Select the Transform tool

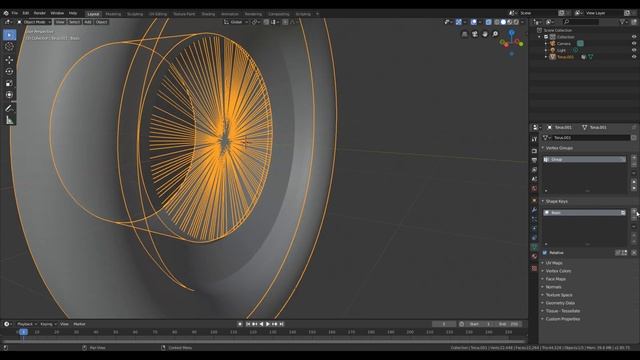(x=9, y=95)
